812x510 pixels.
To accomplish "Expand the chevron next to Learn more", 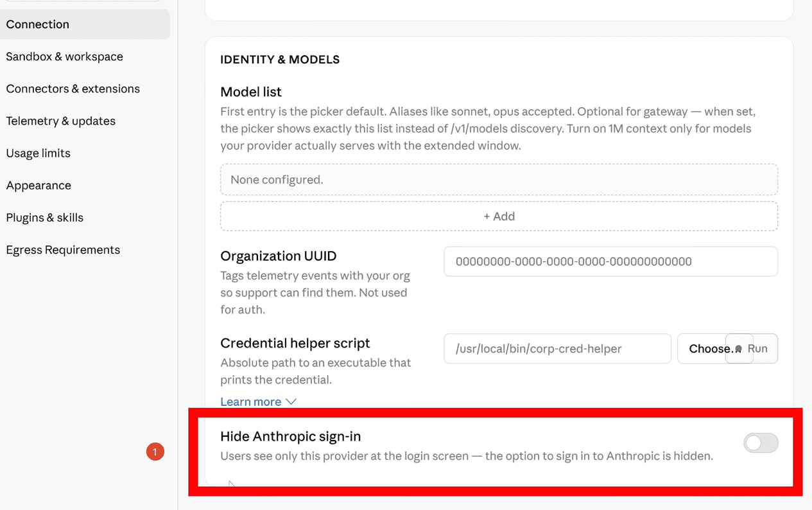I will (x=291, y=401).
